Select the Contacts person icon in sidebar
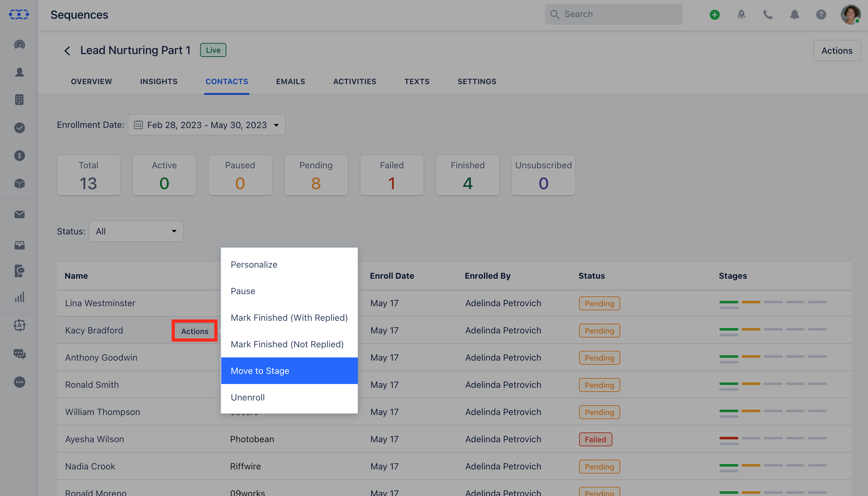The image size is (868, 496). [19, 72]
